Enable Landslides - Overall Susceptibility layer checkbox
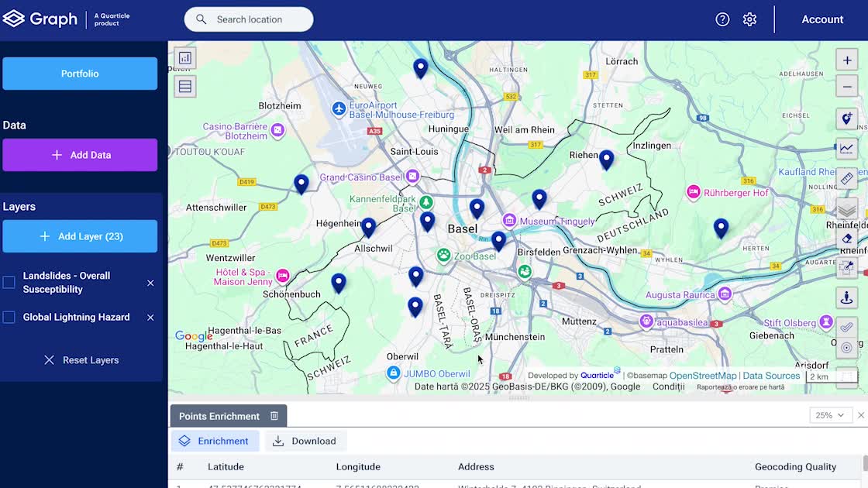The image size is (868, 488). [9, 282]
